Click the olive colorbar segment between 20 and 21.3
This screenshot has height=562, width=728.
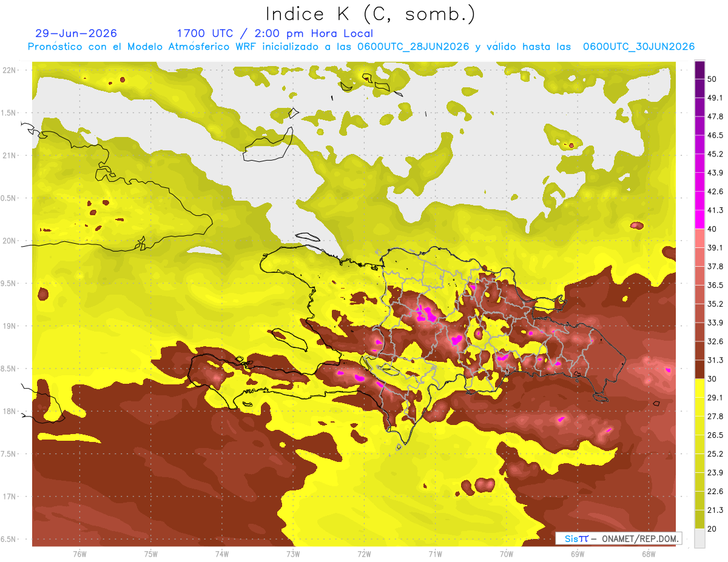click(699, 520)
